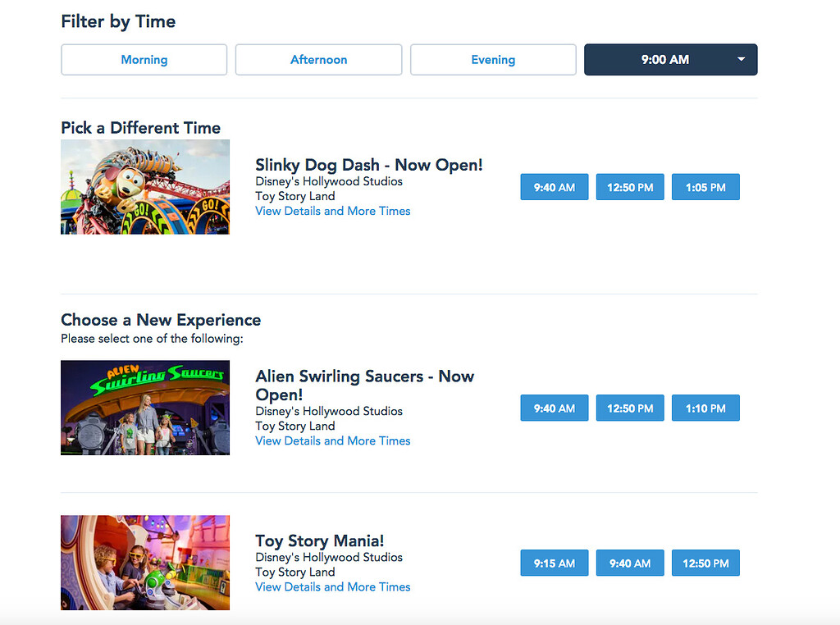This screenshot has height=625, width=840.
Task: Filter results by Evening
Action: 493,59
